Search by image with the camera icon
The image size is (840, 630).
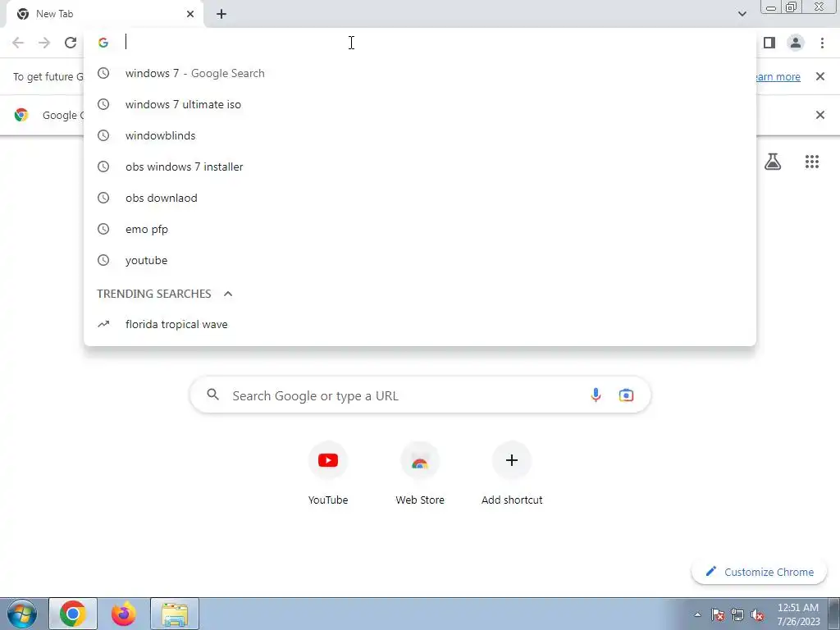tap(626, 395)
